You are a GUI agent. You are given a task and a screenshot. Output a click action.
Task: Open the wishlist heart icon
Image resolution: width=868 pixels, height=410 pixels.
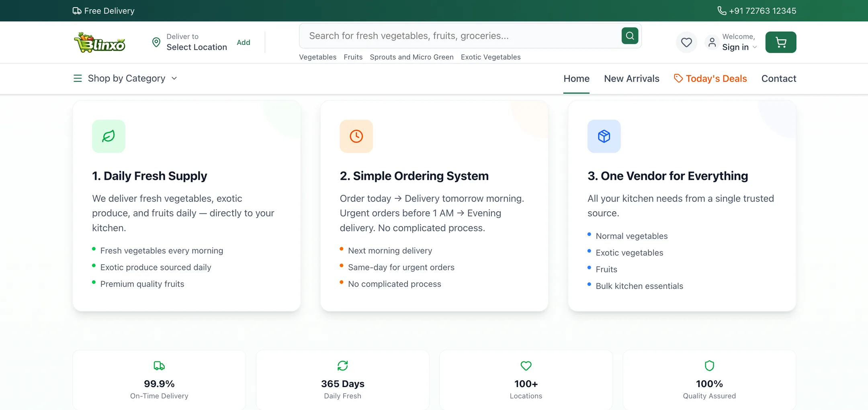coord(686,42)
